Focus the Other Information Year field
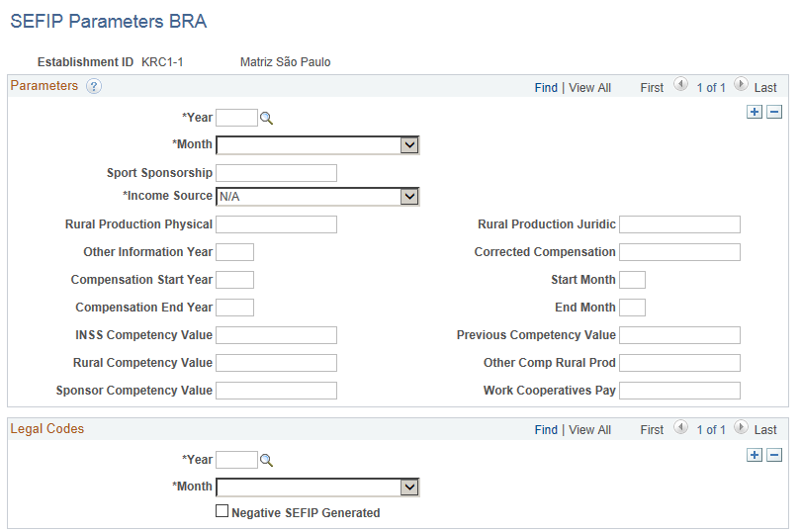 [235, 252]
